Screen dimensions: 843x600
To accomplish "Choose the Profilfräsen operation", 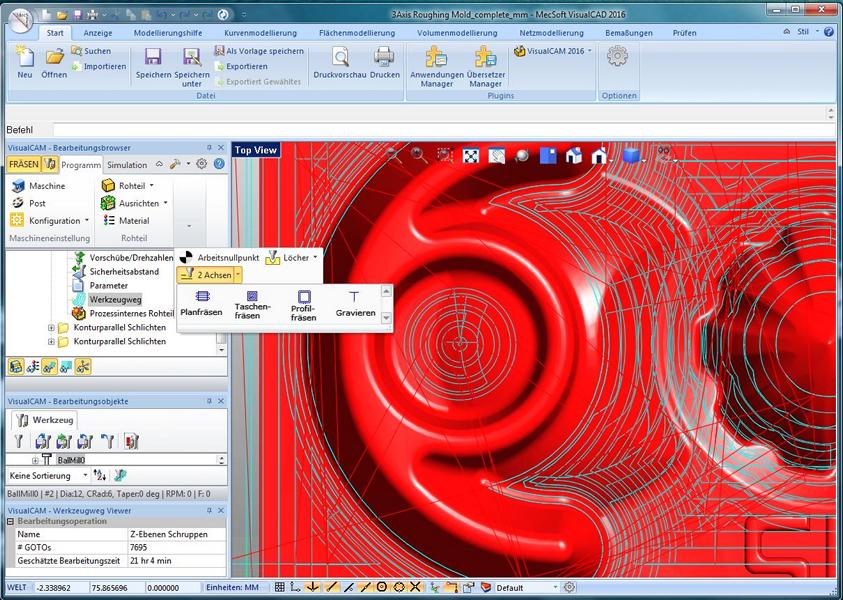I will pos(304,305).
